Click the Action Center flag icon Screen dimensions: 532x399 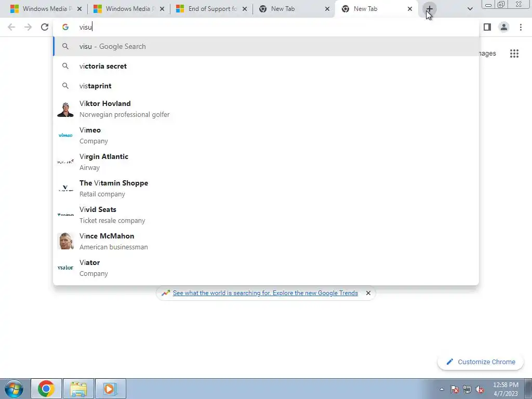coord(455,389)
